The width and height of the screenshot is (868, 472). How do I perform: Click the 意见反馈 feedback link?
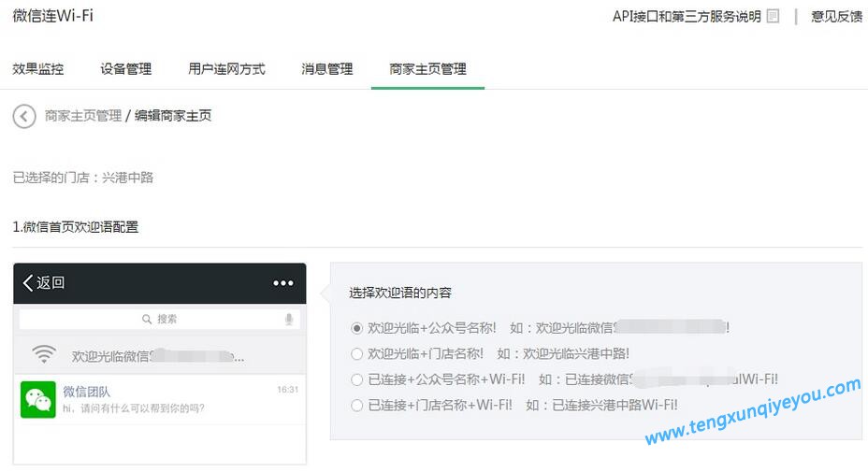coord(836,17)
